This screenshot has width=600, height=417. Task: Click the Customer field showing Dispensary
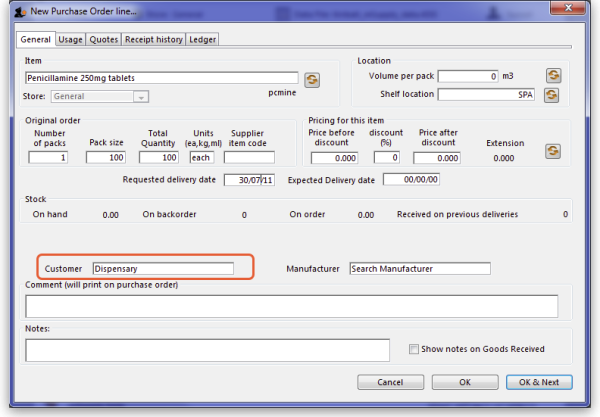click(x=163, y=268)
